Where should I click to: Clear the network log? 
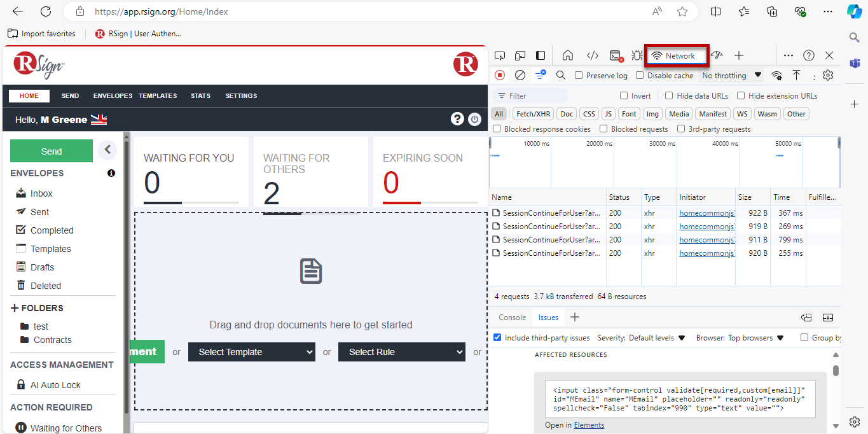pyautogui.click(x=520, y=75)
